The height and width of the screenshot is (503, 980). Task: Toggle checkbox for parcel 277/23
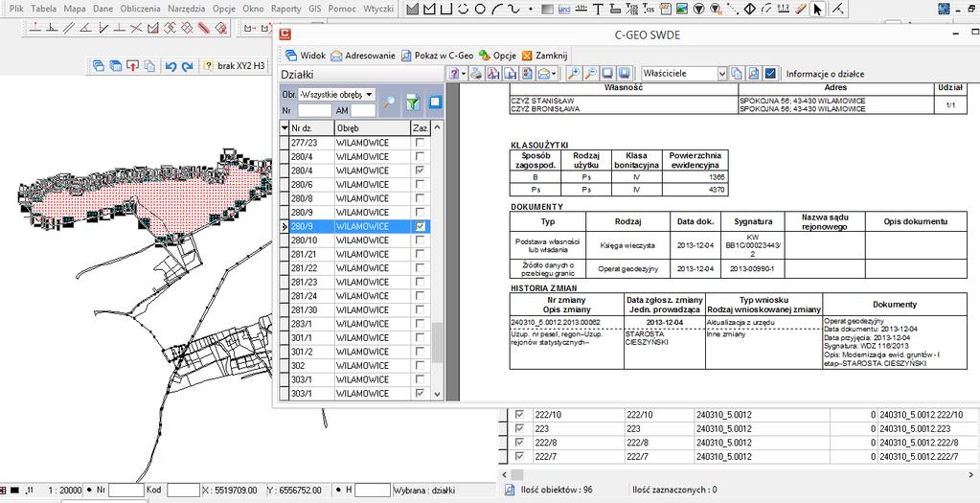[x=421, y=143]
